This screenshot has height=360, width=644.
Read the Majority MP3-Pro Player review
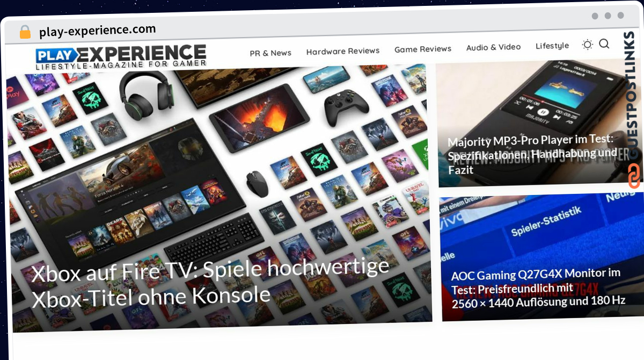[x=532, y=155]
